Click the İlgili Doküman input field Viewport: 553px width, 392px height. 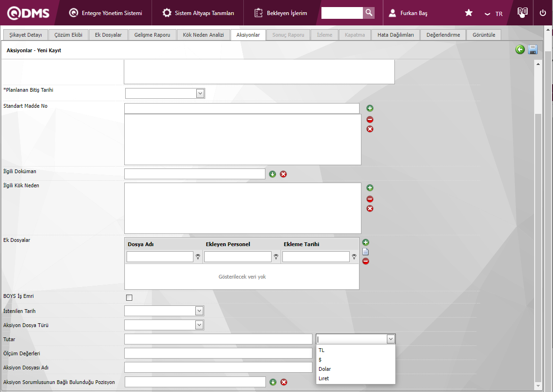(195, 174)
